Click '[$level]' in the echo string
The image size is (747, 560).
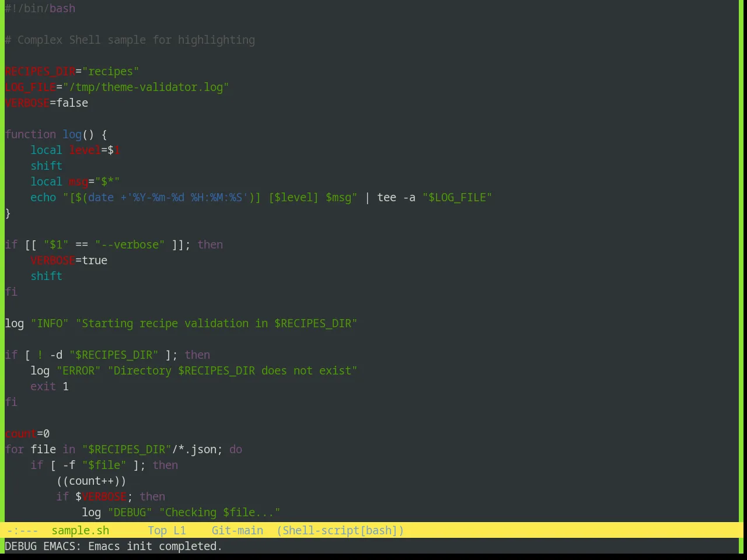(x=294, y=197)
